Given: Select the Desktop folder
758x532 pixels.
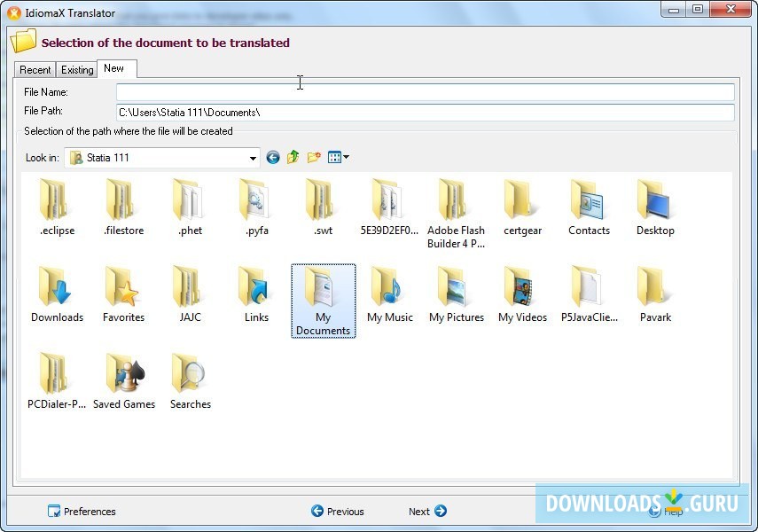Looking at the screenshot, I should (655, 207).
